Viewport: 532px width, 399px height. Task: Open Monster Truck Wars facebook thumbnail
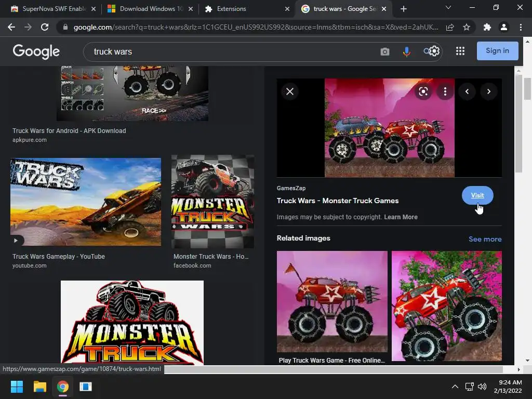pos(212,202)
